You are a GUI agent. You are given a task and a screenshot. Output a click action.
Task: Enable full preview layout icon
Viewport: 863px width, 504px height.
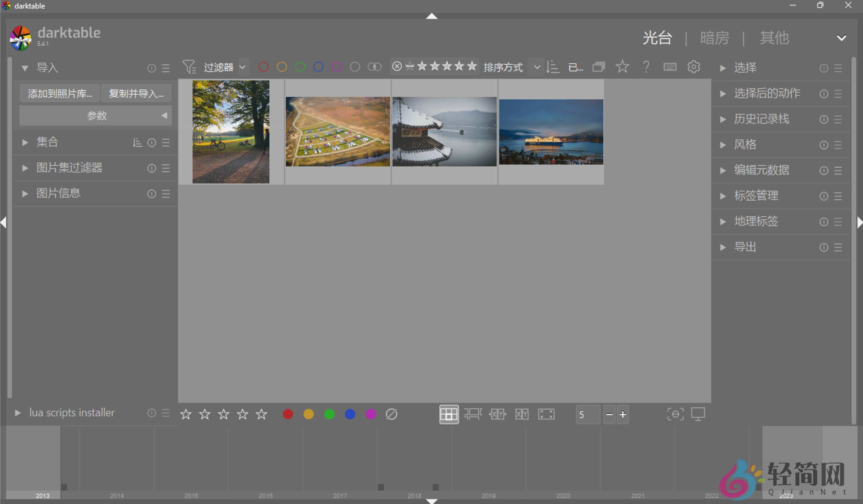coord(546,414)
